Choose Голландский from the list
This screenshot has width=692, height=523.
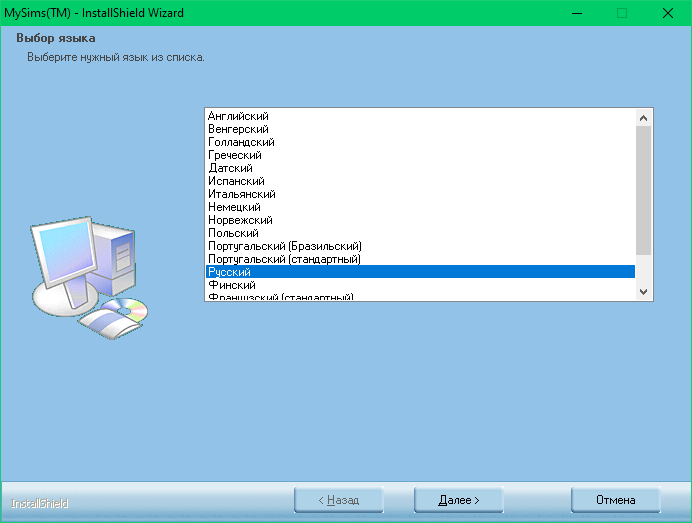coord(420,142)
